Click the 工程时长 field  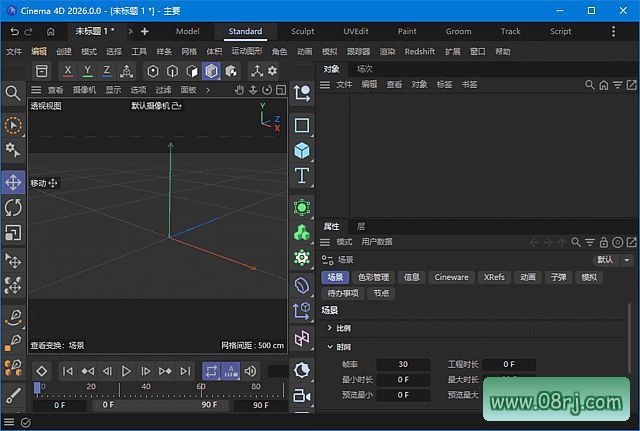point(509,364)
